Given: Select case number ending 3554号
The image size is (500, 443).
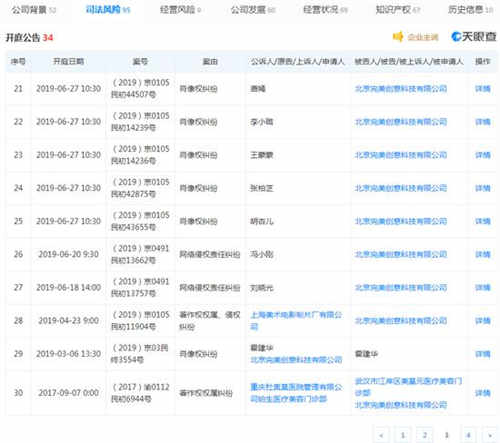Looking at the screenshot, I should click(140, 354).
